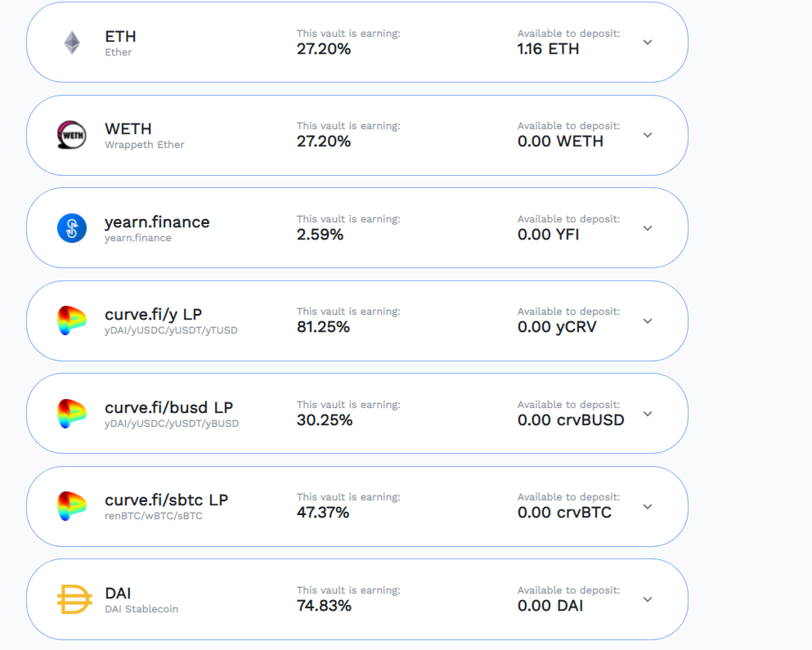Screen dimensions: 812x650
Task: Click the 27.20% earning rate in the ETH row
Action: click(324, 49)
